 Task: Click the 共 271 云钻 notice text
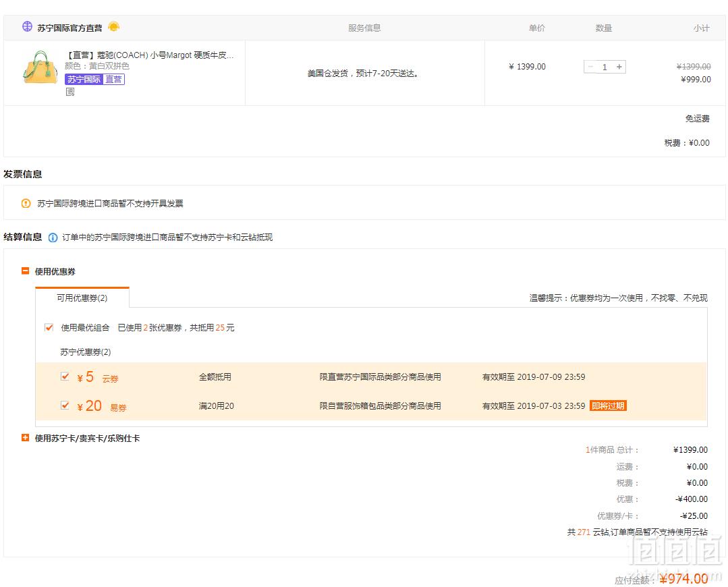638,532
